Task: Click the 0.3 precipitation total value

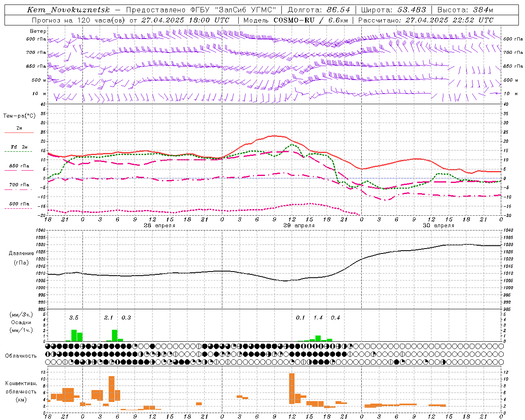Action: click(x=126, y=318)
